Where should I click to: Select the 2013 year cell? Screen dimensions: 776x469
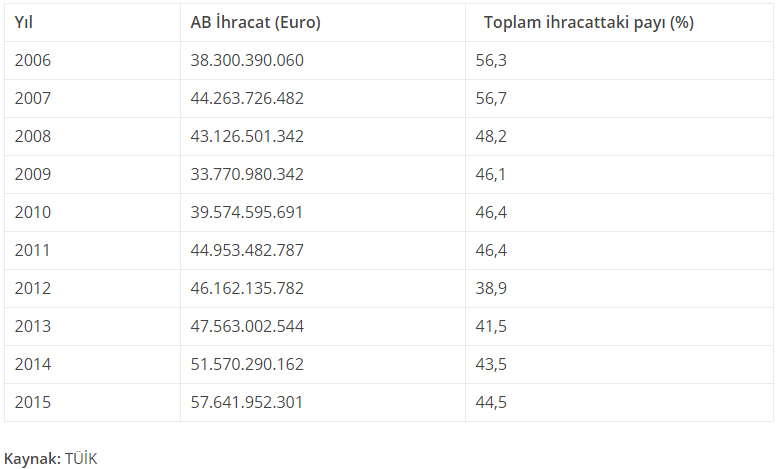[33, 326]
